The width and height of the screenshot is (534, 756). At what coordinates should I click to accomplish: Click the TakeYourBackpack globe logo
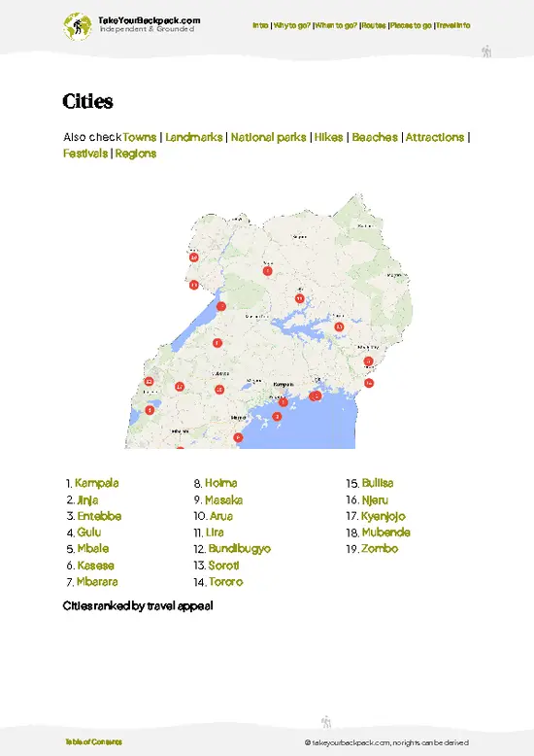pyautogui.click(x=77, y=26)
